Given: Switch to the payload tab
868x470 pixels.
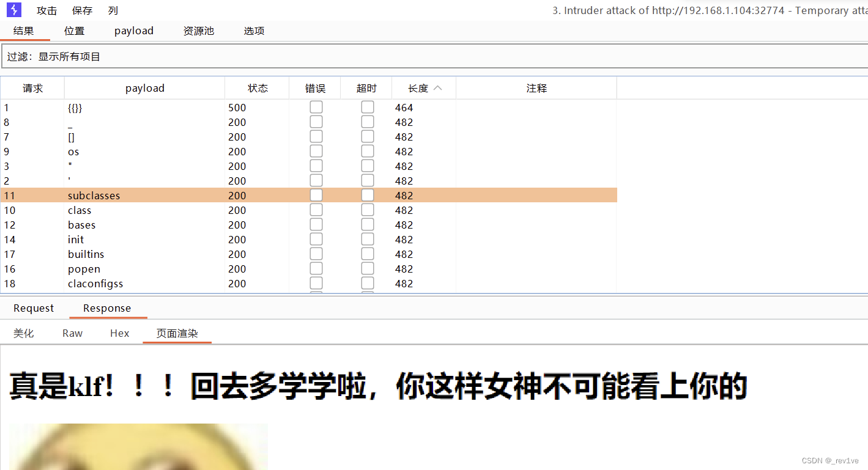Looking at the screenshot, I should point(134,31).
